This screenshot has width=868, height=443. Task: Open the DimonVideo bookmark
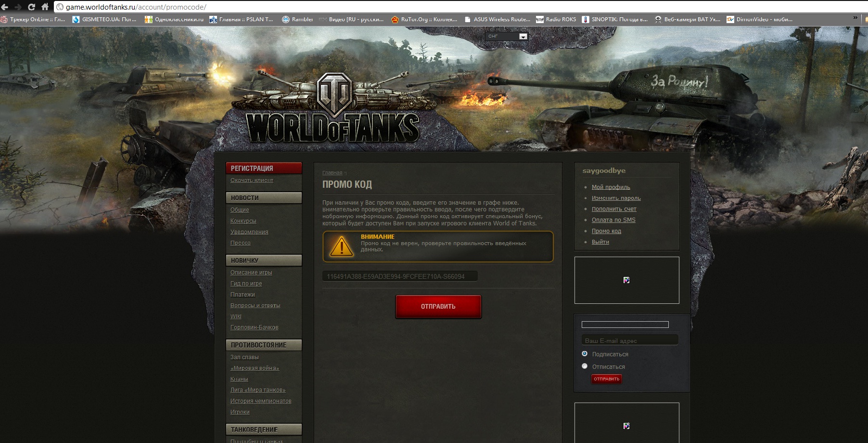tap(760, 19)
